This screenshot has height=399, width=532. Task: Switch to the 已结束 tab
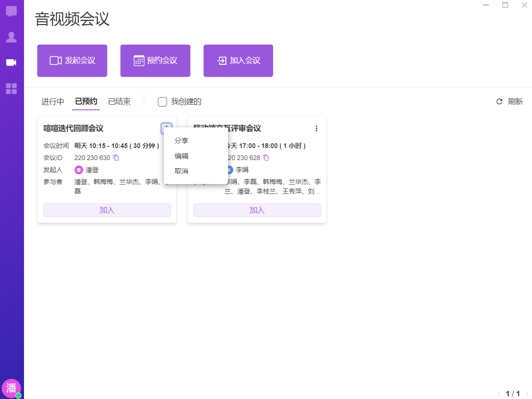pos(119,102)
